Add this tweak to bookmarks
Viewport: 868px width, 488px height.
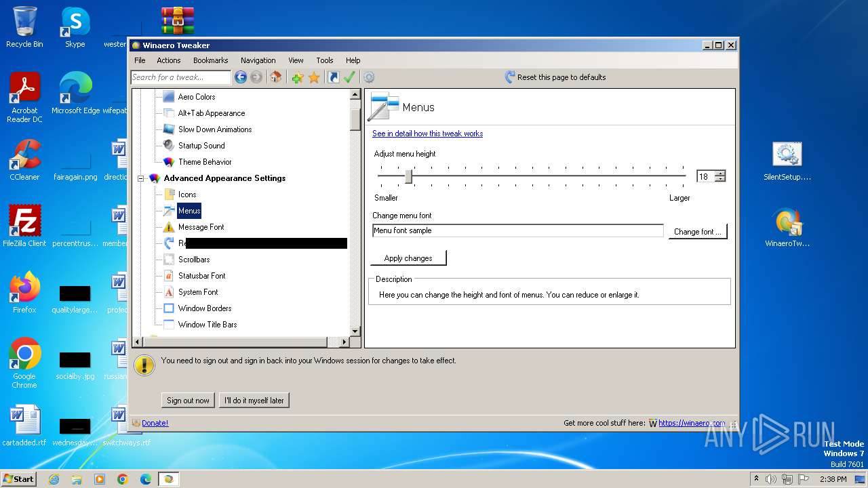[297, 77]
